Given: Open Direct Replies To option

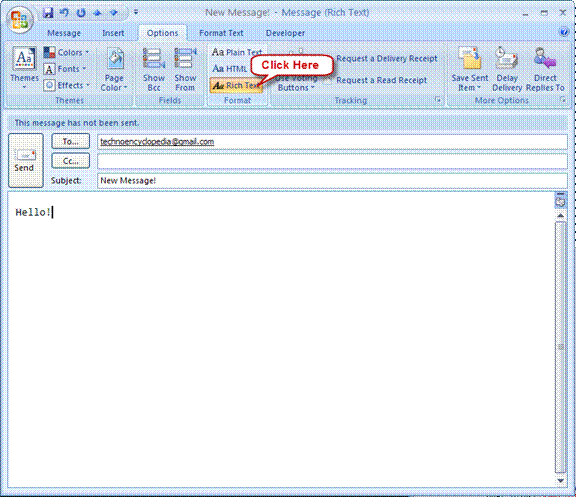Looking at the screenshot, I should pos(545,69).
